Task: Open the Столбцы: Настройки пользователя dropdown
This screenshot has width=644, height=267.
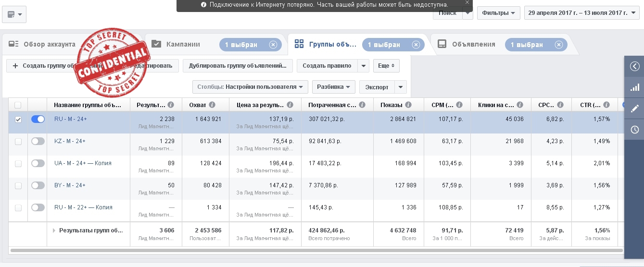Action: point(250,87)
